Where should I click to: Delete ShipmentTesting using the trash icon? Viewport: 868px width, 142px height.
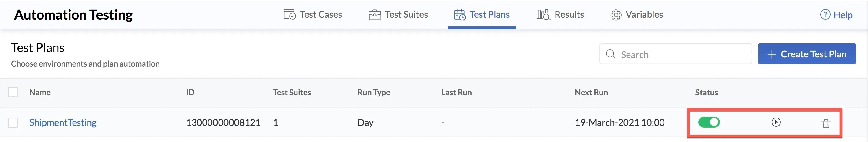coord(826,123)
